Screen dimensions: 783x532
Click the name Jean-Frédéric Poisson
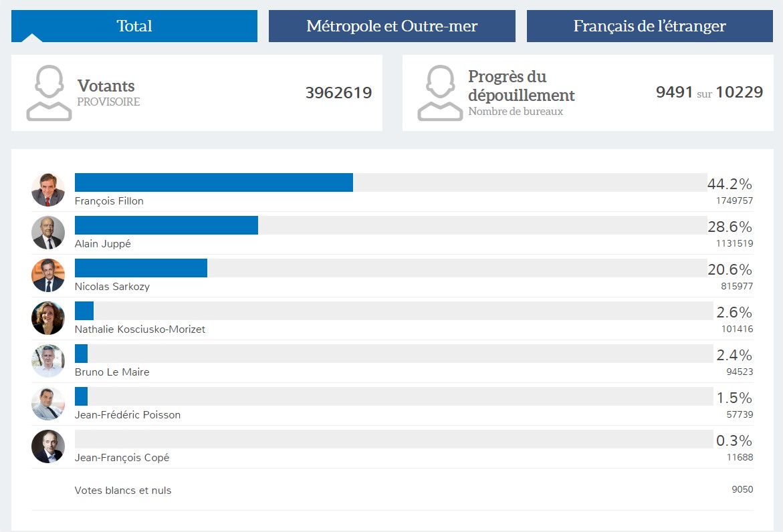(x=128, y=415)
